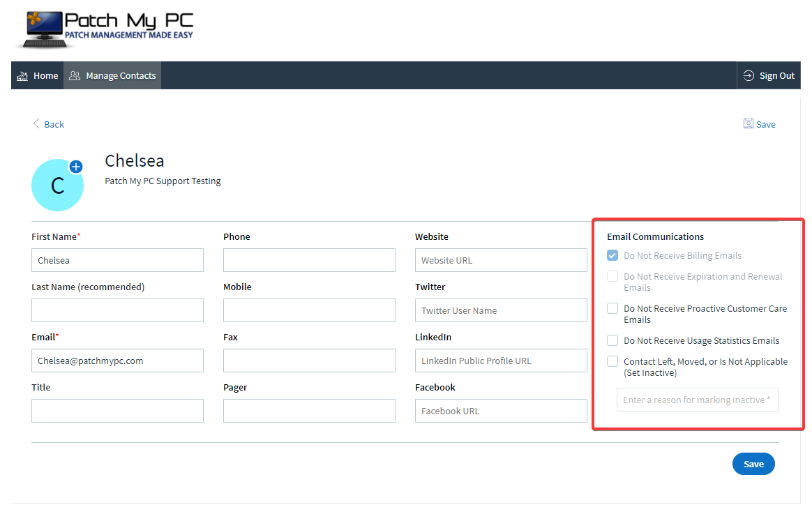
Task: Click the Last Name input field
Action: pyautogui.click(x=118, y=310)
